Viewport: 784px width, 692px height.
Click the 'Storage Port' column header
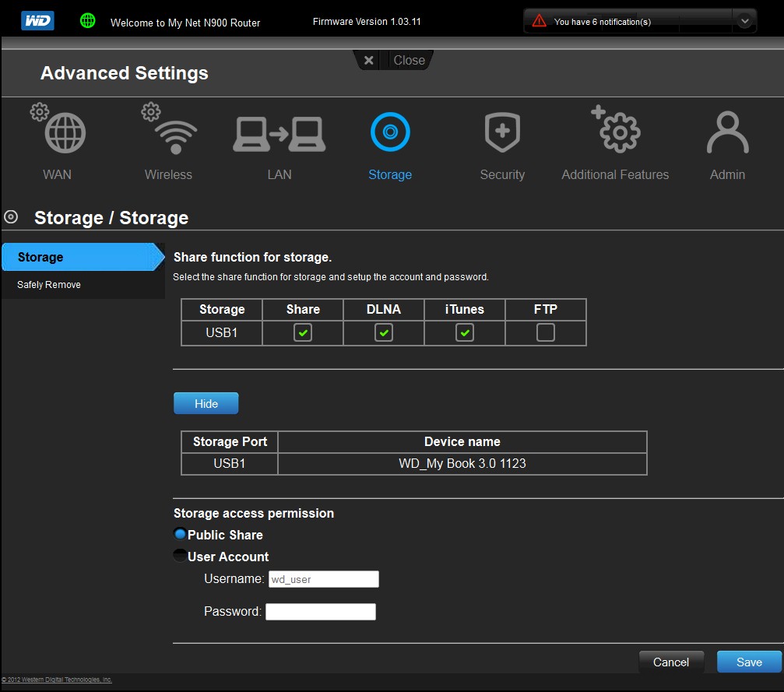pyautogui.click(x=230, y=441)
